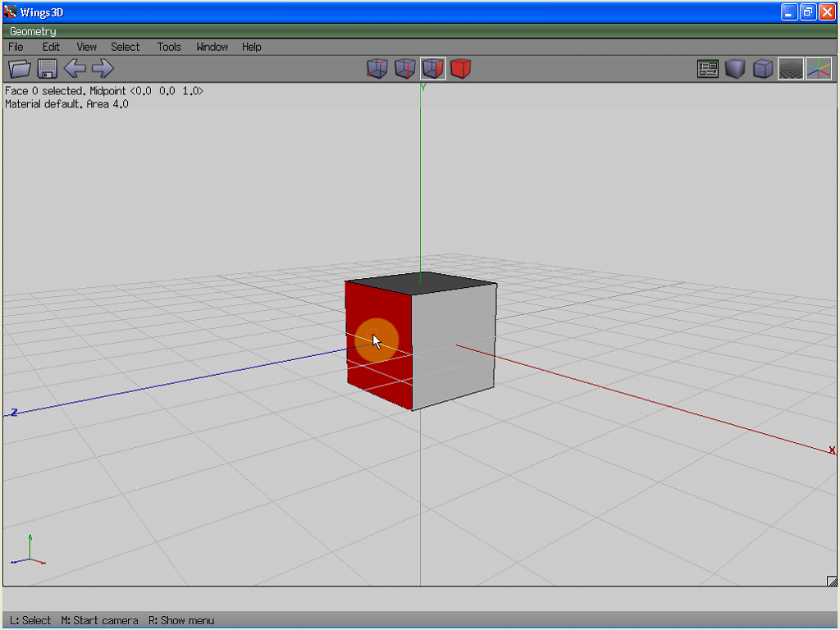Screen dimensions: 840x630
Task: Toggle axes display icon
Action: point(819,69)
